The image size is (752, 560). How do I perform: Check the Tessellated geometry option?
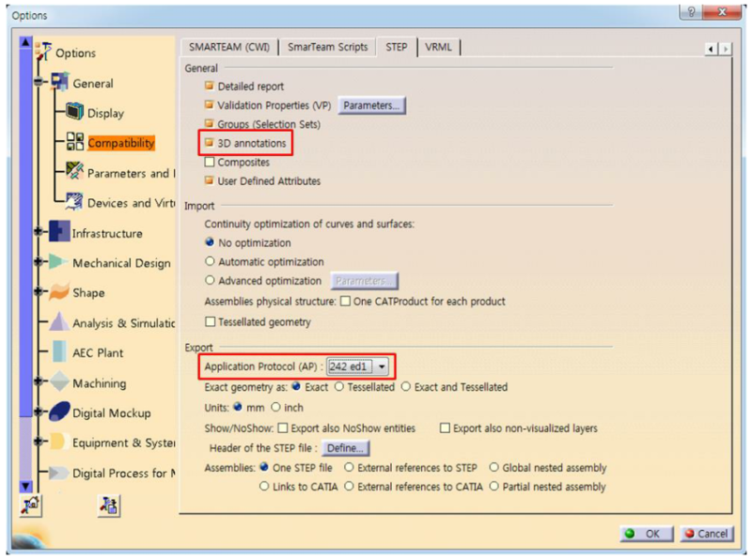211,321
